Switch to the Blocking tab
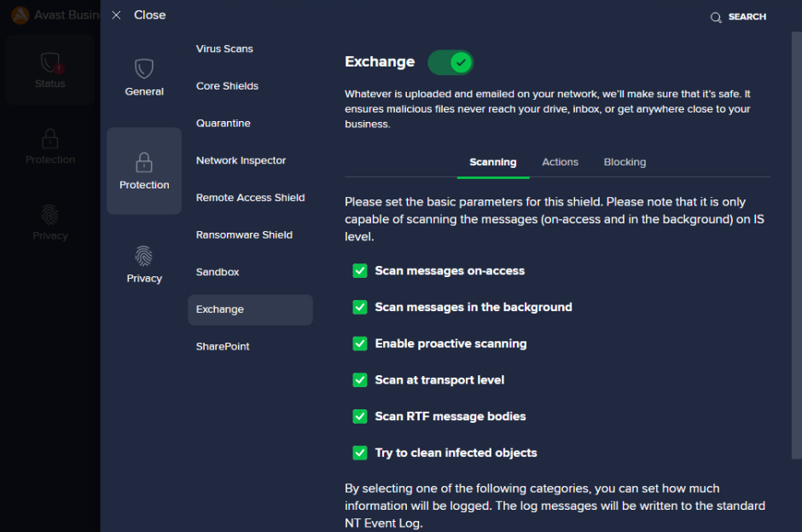Image resolution: width=802 pixels, height=532 pixels. 625,162
